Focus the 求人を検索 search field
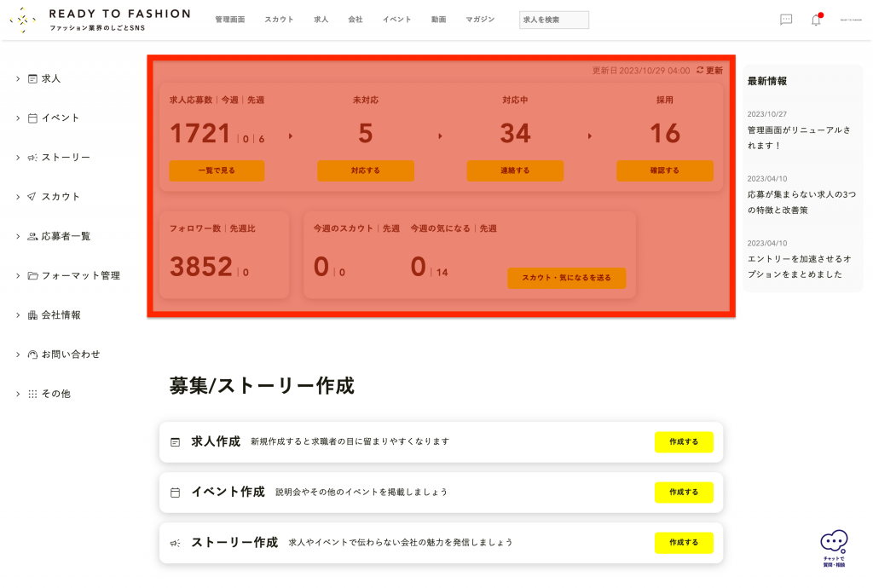Image resolution: width=873 pixels, height=588 pixels. [x=553, y=20]
